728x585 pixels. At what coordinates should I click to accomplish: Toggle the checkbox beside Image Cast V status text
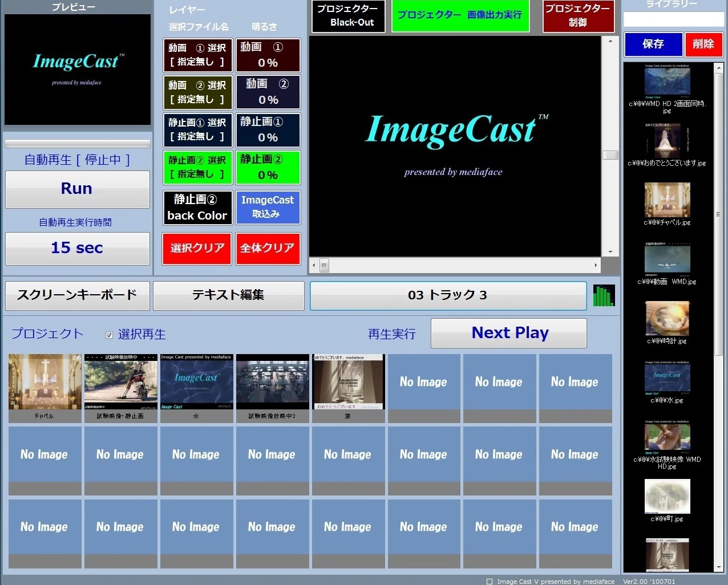(490, 582)
